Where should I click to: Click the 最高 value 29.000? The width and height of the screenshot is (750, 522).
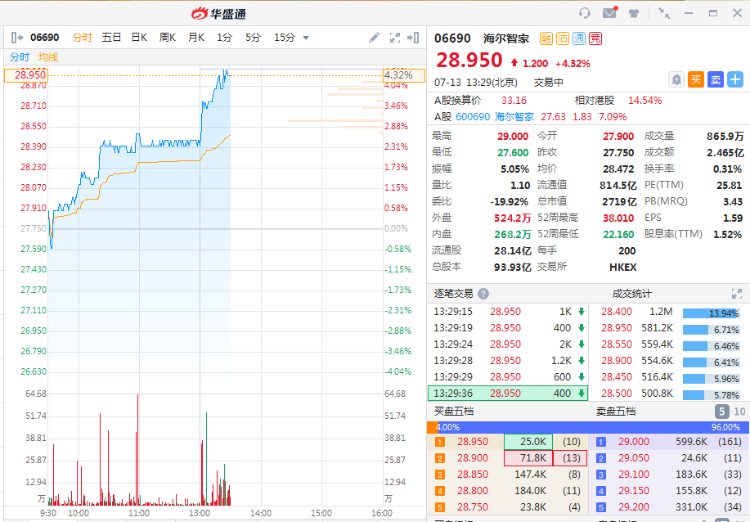[513, 136]
